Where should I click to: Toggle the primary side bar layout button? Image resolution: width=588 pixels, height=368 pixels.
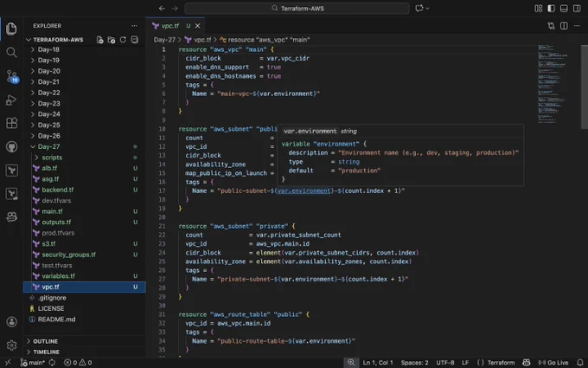[552, 9]
